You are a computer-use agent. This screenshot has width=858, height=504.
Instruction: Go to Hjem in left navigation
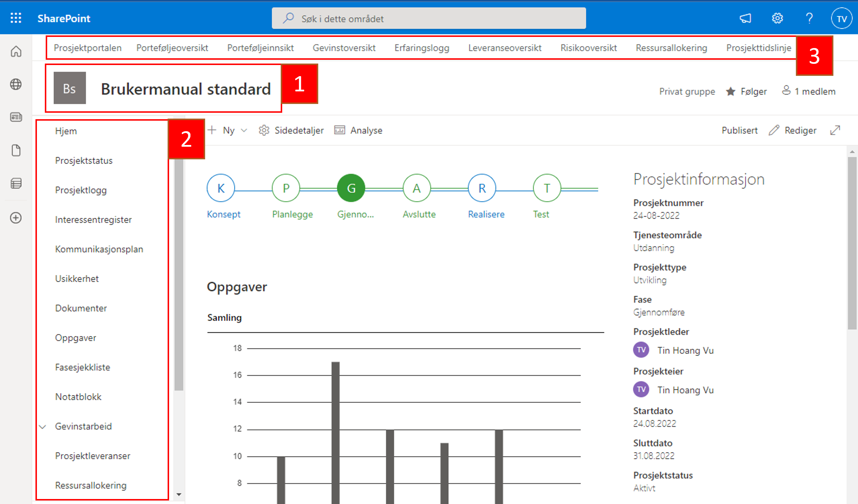pyautogui.click(x=66, y=131)
